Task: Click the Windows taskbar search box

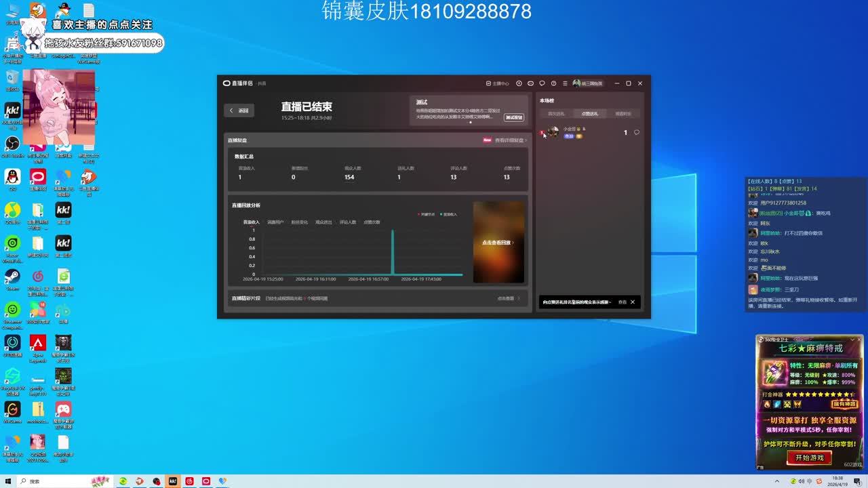Action: point(54,481)
